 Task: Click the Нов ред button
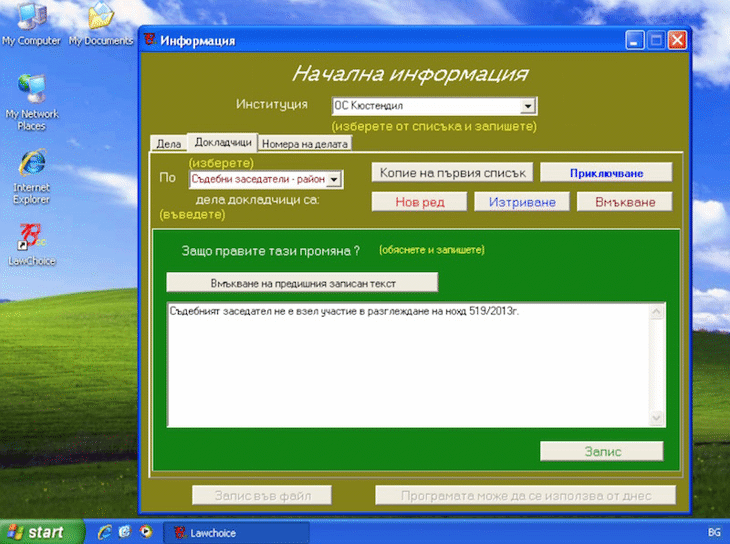419,202
